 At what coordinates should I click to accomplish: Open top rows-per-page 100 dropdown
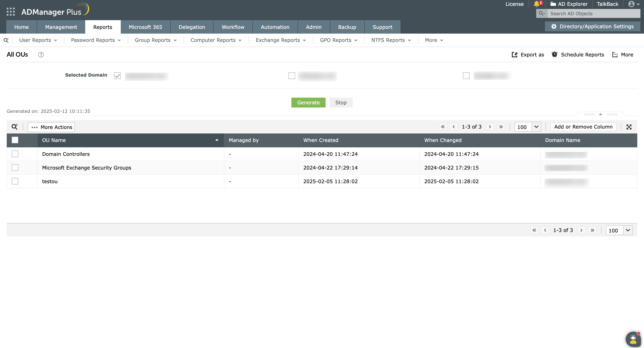536,127
